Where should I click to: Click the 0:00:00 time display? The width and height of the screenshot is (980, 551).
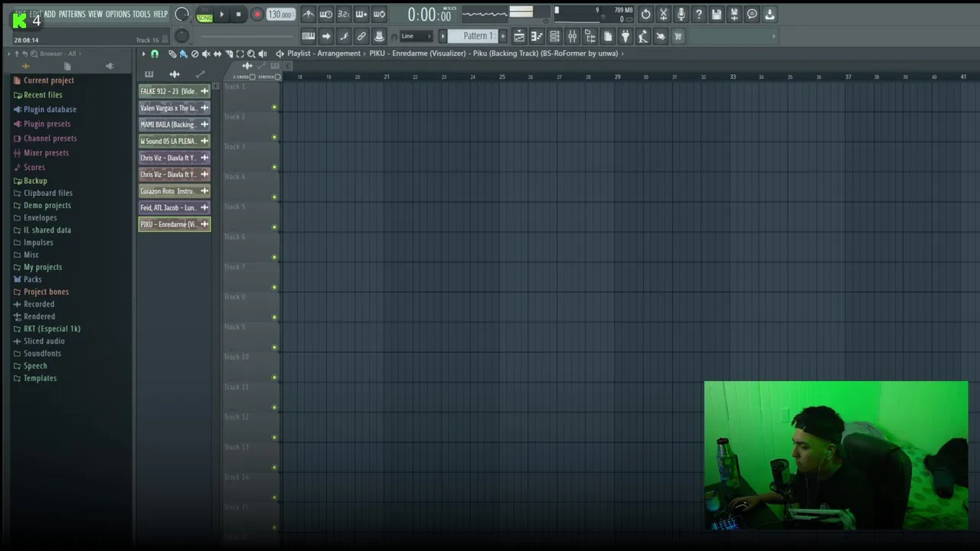tap(429, 15)
